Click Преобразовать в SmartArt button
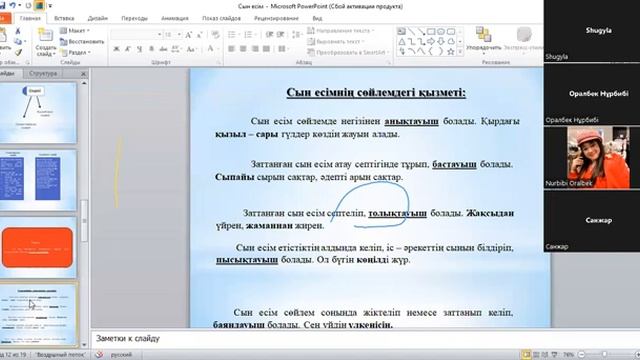Viewport: 640px width, 360px height. click(348, 52)
